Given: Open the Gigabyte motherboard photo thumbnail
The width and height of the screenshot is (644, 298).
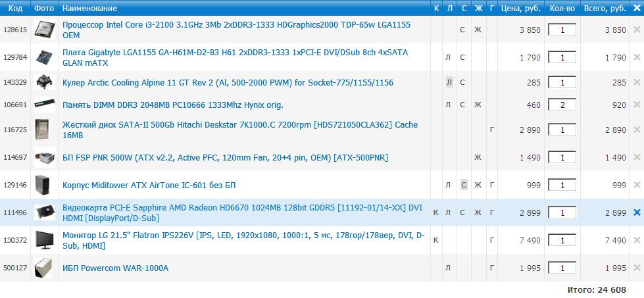Looking at the screenshot, I should (44, 57).
